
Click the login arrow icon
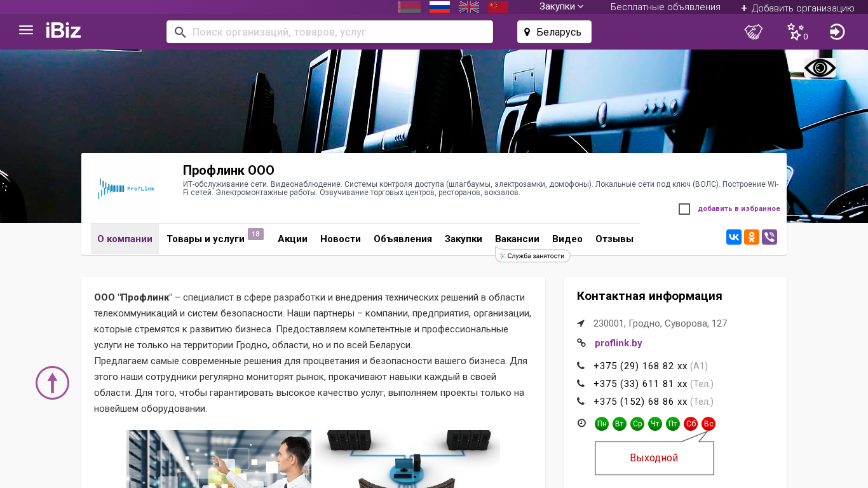(837, 32)
